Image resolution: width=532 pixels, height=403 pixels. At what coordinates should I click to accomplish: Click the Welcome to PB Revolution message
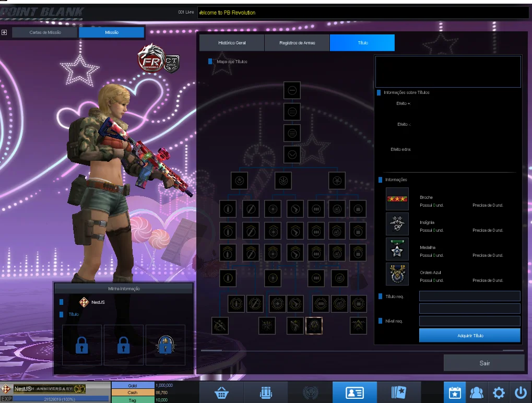pyautogui.click(x=227, y=13)
